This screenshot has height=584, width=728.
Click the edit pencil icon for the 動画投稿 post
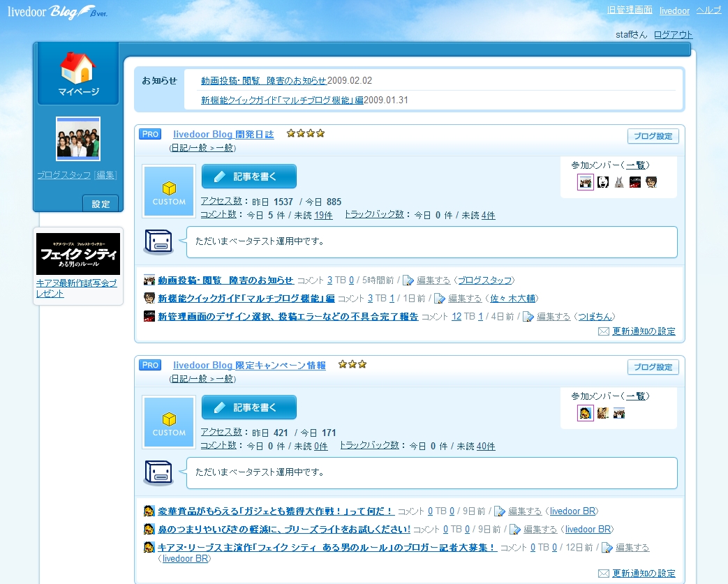click(408, 280)
